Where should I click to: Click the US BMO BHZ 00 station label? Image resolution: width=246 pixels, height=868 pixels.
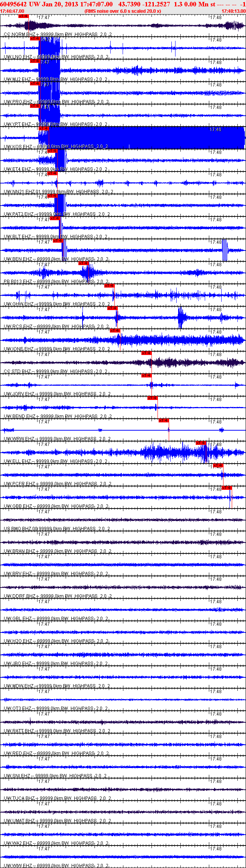pos(57,529)
